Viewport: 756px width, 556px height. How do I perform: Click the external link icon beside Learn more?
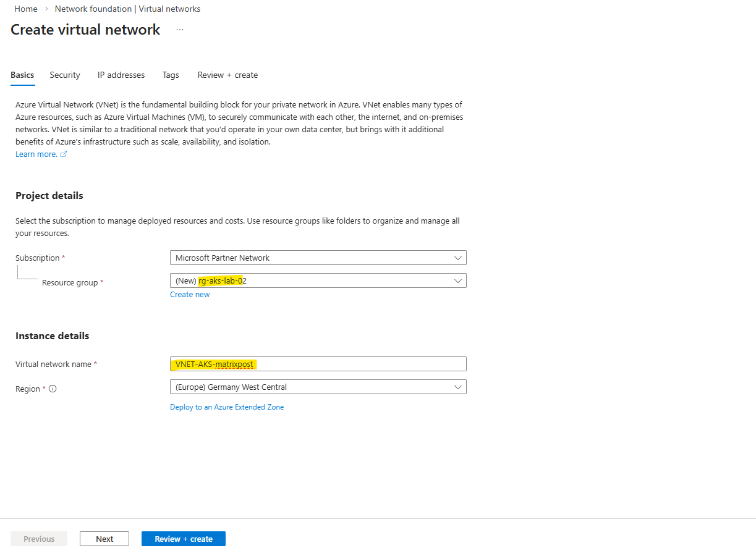(x=64, y=154)
